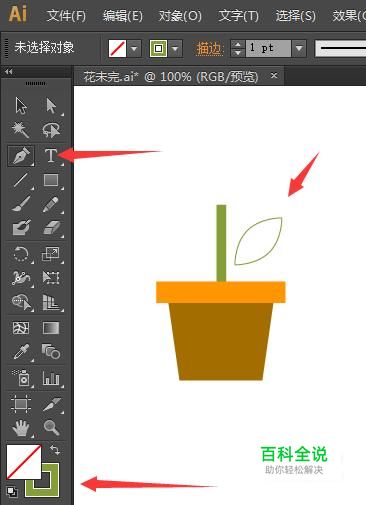Select the Magic Wand tool
Image resolution: width=366 pixels, height=505 pixels.
point(21,130)
